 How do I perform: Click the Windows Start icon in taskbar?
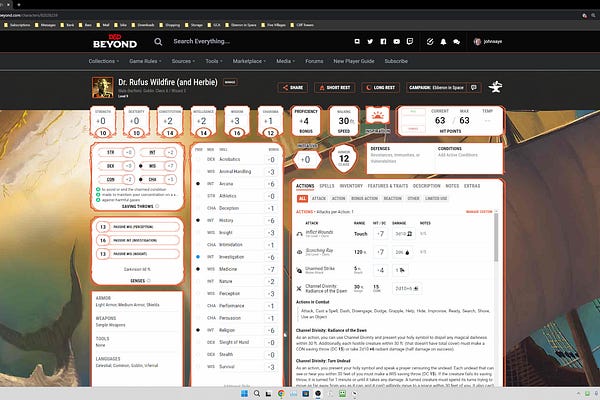244,393
